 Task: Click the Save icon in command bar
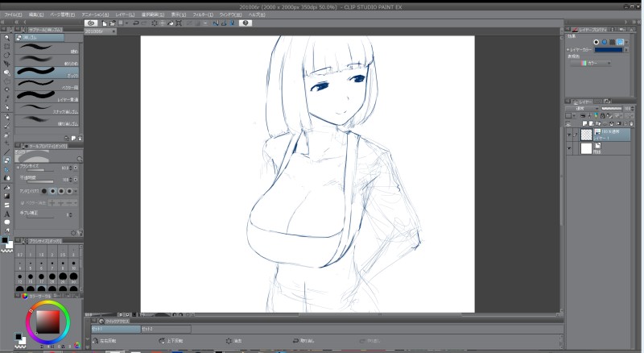click(x=121, y=23)
